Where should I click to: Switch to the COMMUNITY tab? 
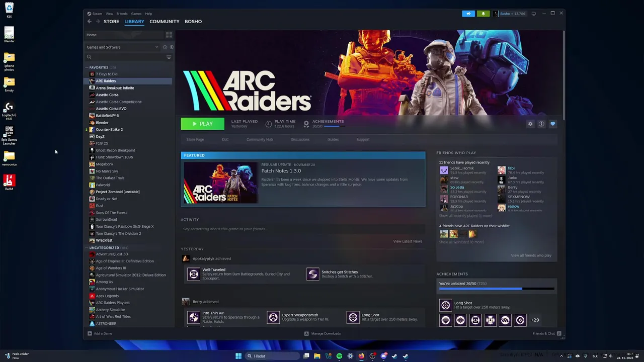(165, 22)
